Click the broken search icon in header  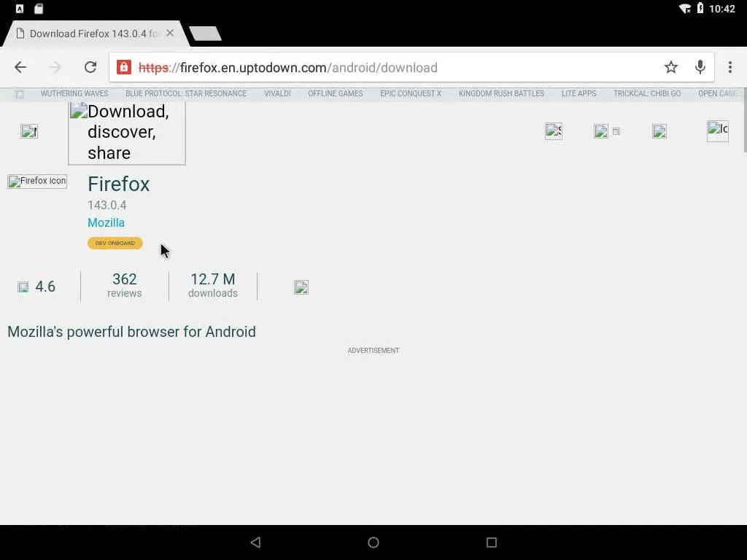pyautogui.click(x=554, y=131)
